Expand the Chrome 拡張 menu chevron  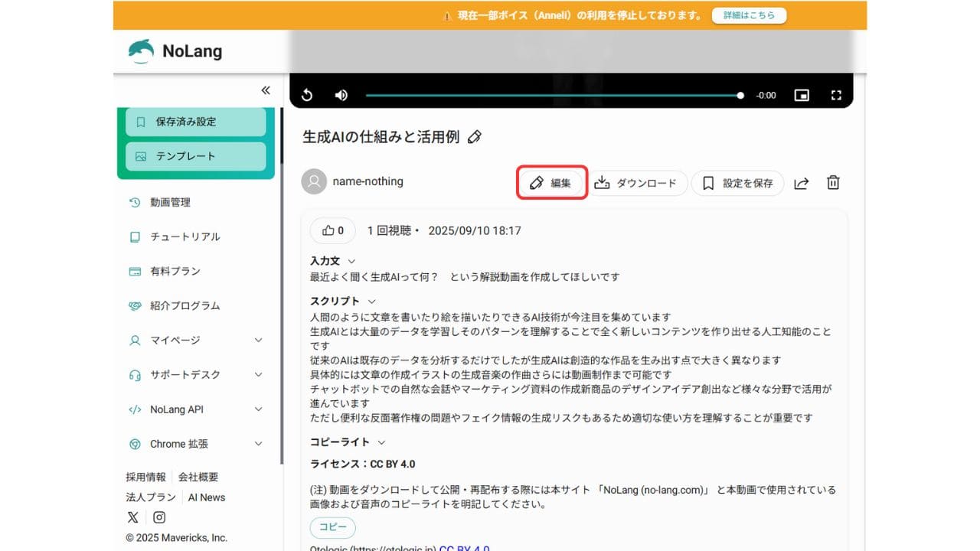(x=258, y=444)
